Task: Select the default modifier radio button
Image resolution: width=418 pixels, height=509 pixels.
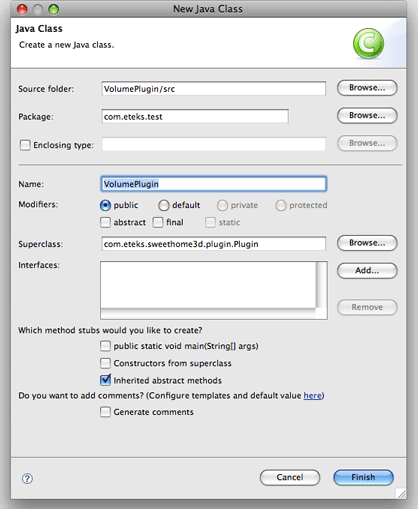Action: click(164, 205)
